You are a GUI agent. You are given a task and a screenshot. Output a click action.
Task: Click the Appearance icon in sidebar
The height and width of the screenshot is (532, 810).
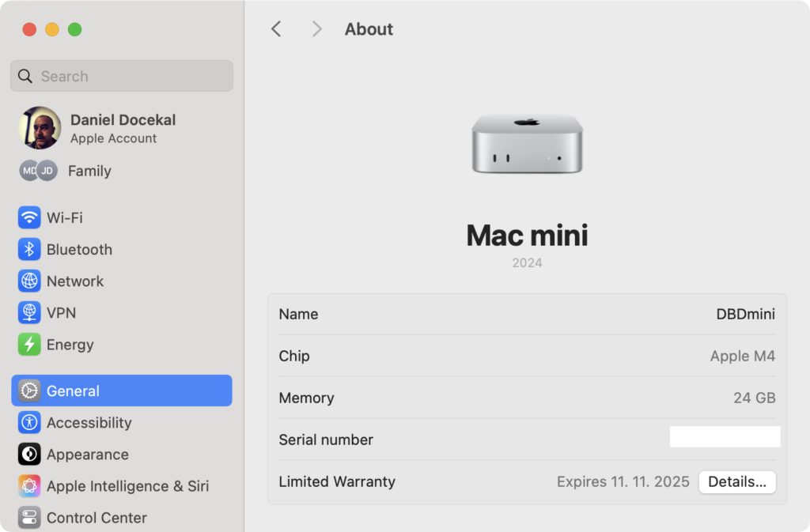pos(29,454)
